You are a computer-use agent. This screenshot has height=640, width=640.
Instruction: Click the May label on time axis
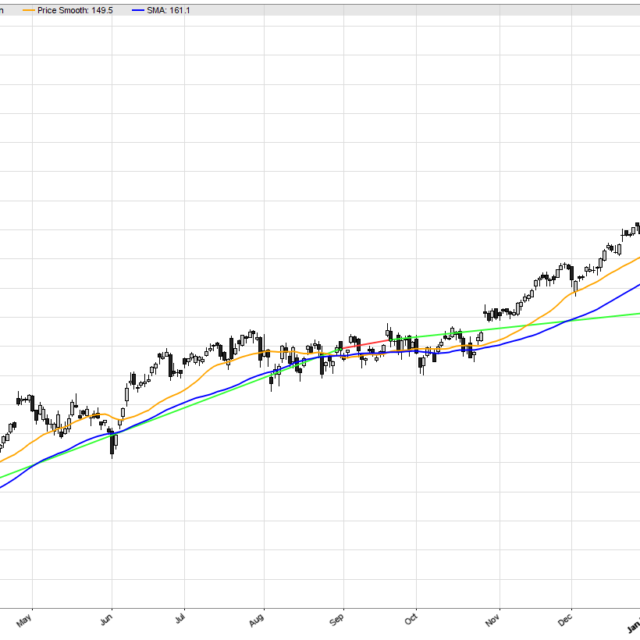click(x=32, y=619)
